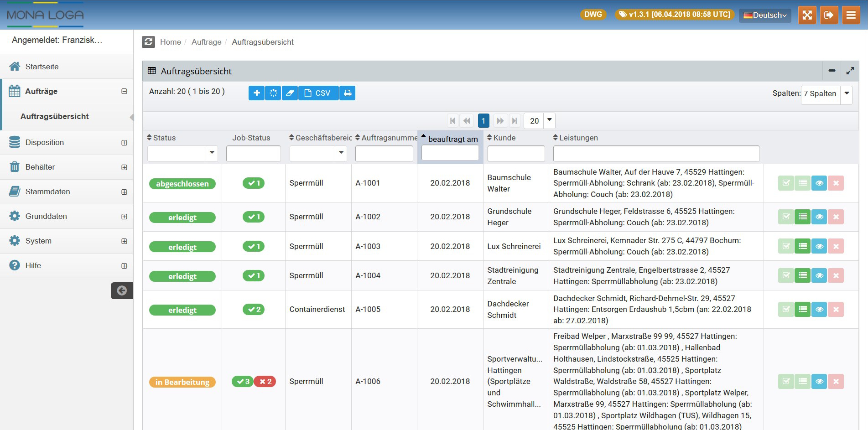Open the list button for order A-1004
Viewport: 868px width, 430px height.
pos(803,275)
